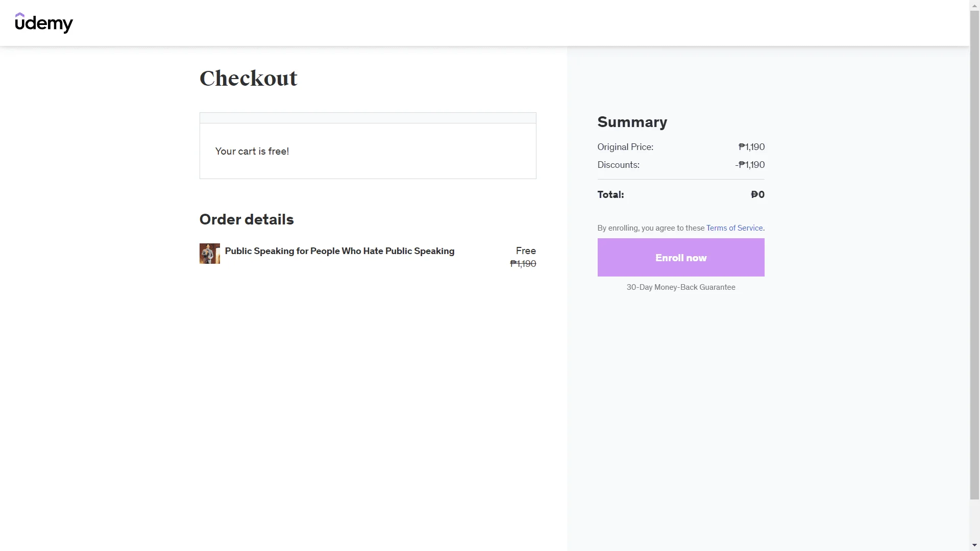Select the 'Your cart is free!' text

252,152
